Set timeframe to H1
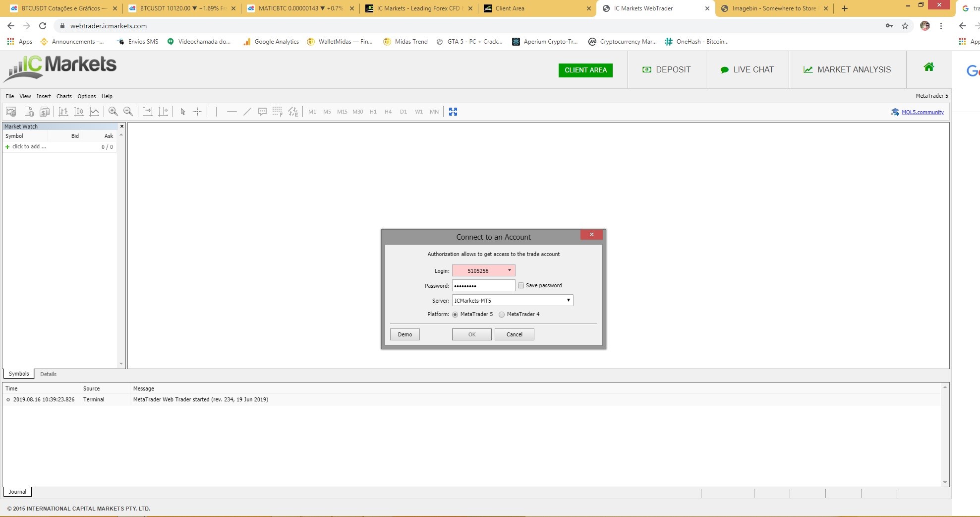The width and height of the screenshot is (980, 517). (x=373, y=112)
